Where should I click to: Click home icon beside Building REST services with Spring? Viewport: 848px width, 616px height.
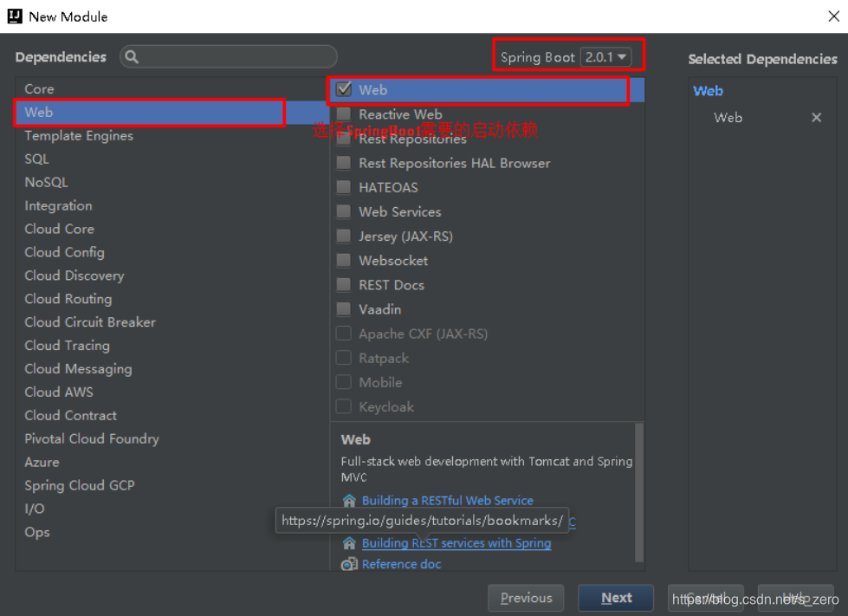point(349,543)
